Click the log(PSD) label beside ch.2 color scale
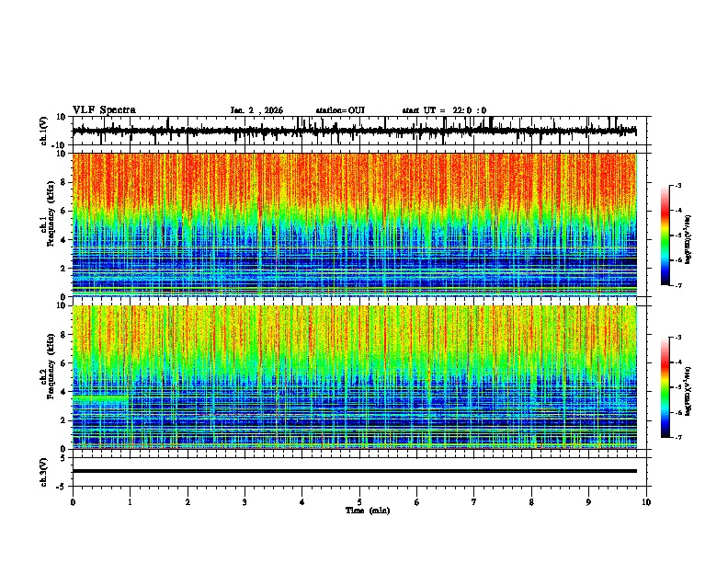Viewport: 728px width, 563px height. tap(688, 391)
